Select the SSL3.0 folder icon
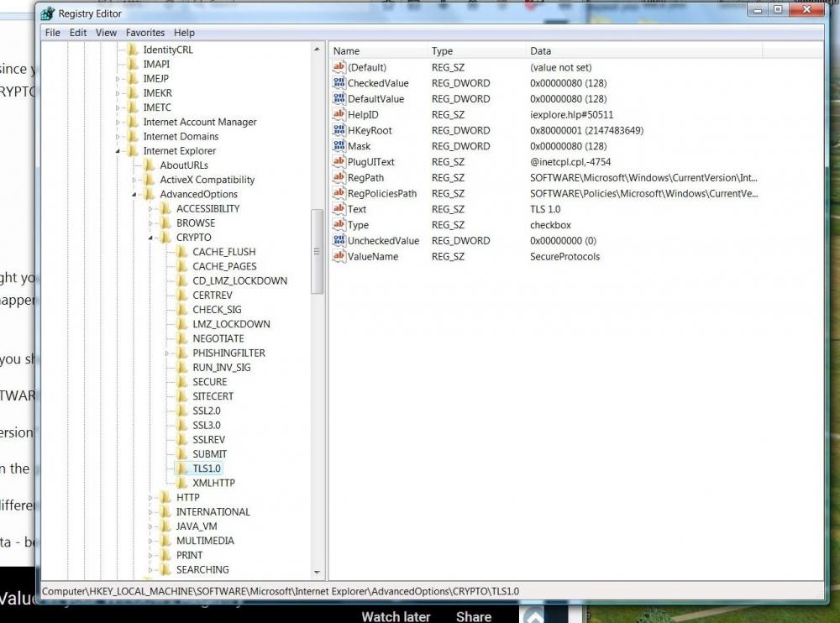This screenshot has height=623, width=840. tap(182, 425)
